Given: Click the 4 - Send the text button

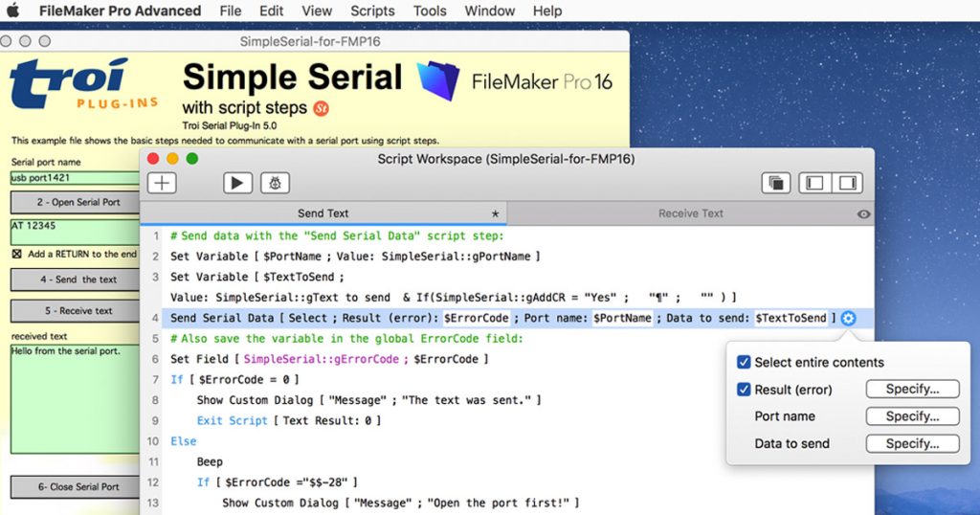Looking at the screenshot, I should [75, 280].
